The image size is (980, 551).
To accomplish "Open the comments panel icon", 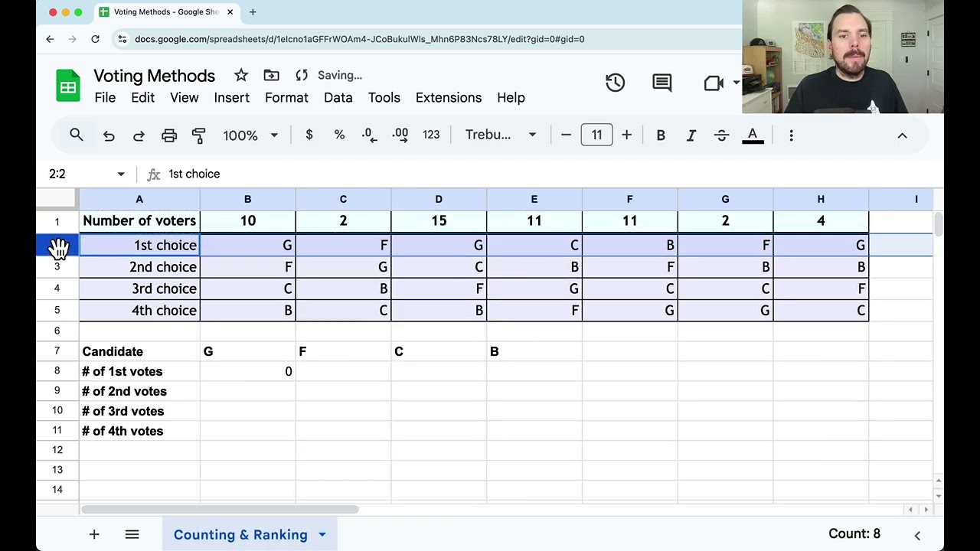I will (x=662, y=83).
